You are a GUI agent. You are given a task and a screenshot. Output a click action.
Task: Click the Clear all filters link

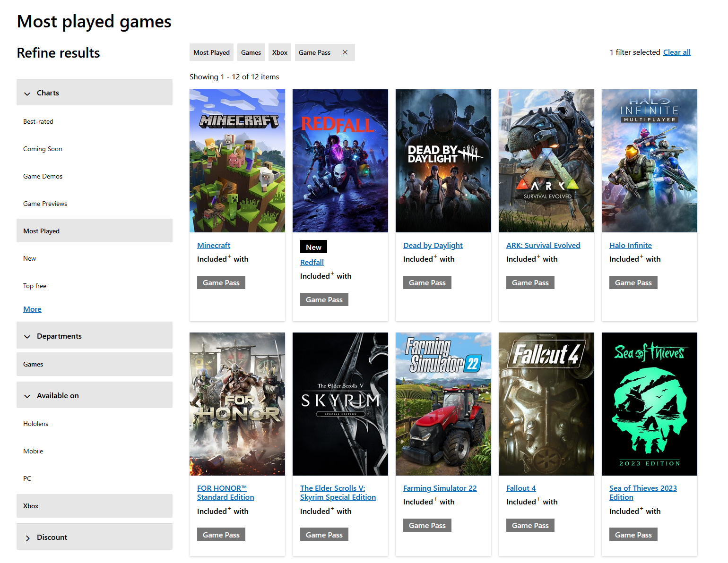pyautogui.click(x=677, y=52)
